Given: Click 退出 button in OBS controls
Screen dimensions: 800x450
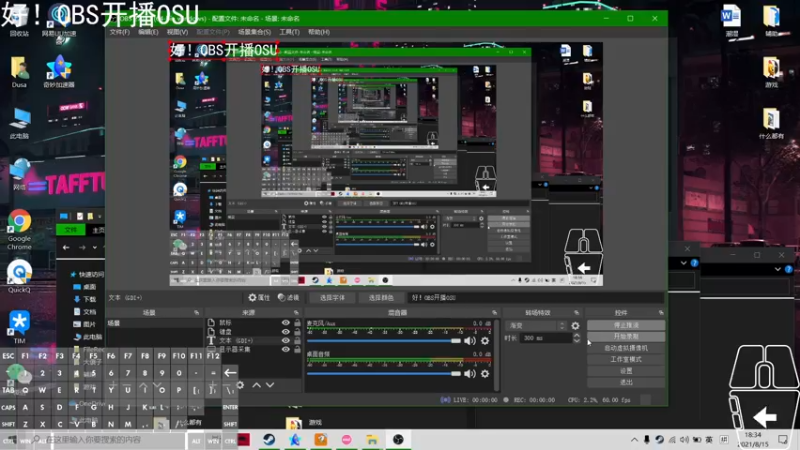Looking at the screenshot, I should click(x=626, y=382).
